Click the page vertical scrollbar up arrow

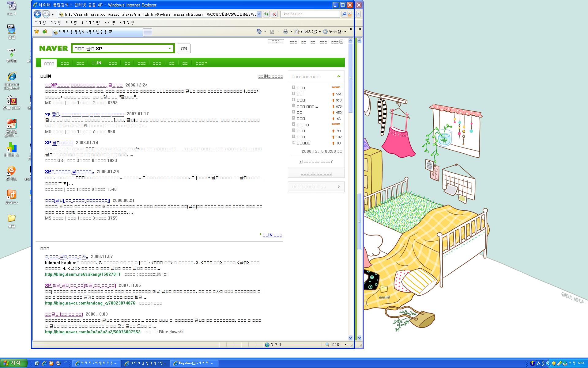pyautogui.click(x=351, y=40)
